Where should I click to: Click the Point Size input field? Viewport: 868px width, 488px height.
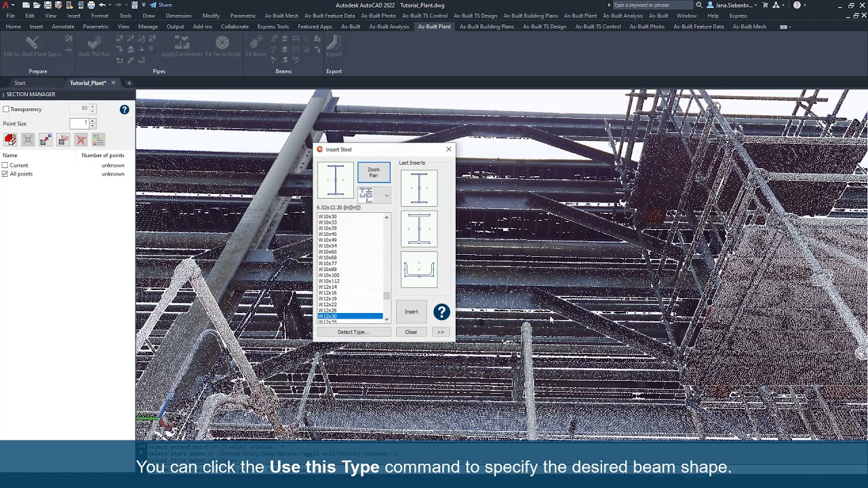[79, 123]
